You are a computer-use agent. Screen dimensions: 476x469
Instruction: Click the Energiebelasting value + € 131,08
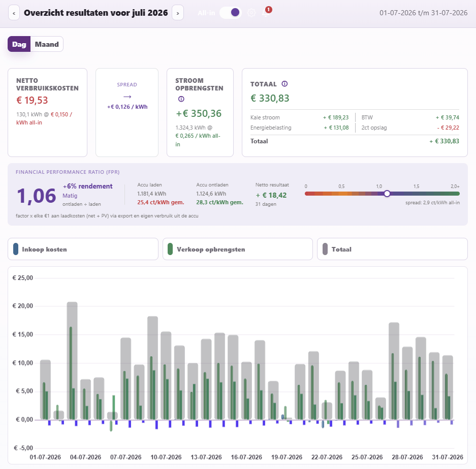(336, 128)
